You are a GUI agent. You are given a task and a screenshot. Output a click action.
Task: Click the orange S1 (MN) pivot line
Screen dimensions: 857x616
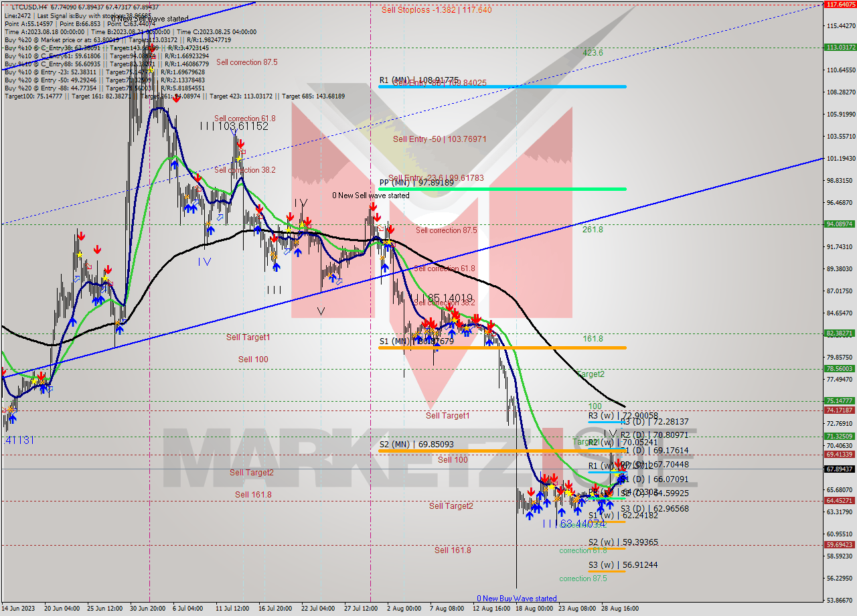click(502, 348)
